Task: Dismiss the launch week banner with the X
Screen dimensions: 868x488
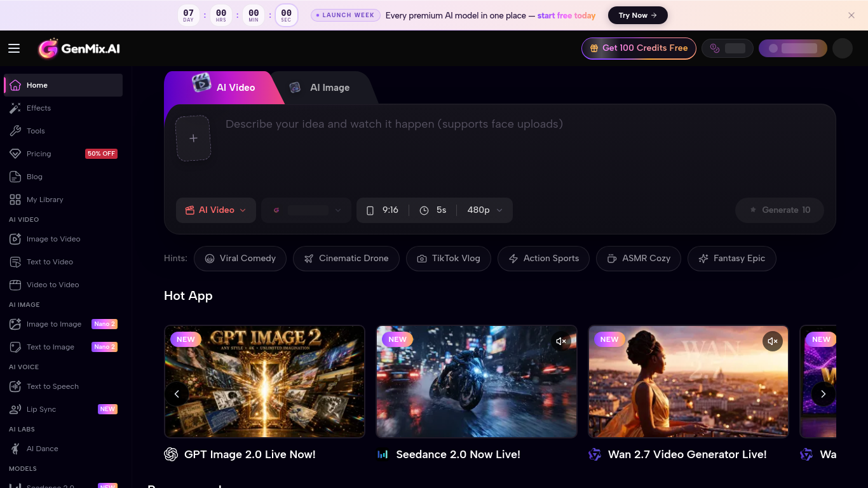Action: point(851,15)
